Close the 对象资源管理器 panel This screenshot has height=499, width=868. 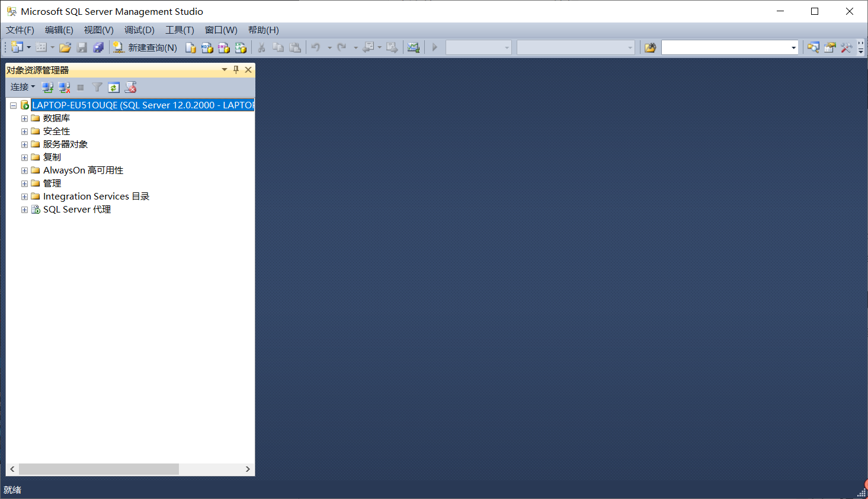[x=248, y=70]
